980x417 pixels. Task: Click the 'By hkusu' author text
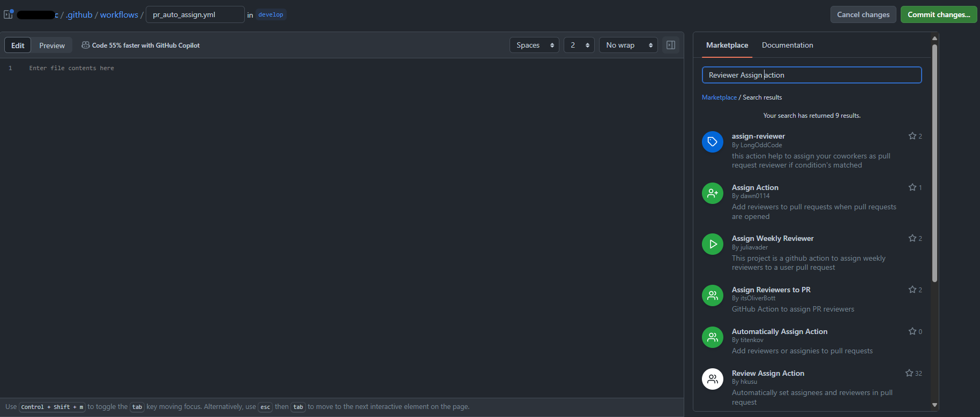(744, 382)
